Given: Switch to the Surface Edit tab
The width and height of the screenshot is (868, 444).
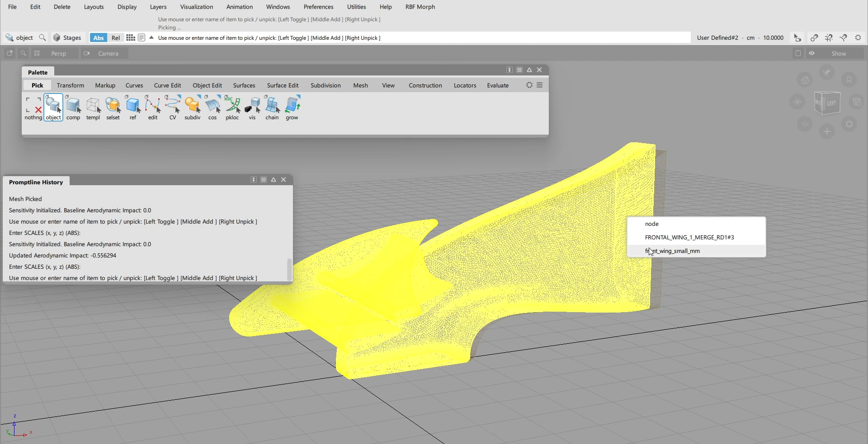Looking at the screenshot, I should point(283,85).
